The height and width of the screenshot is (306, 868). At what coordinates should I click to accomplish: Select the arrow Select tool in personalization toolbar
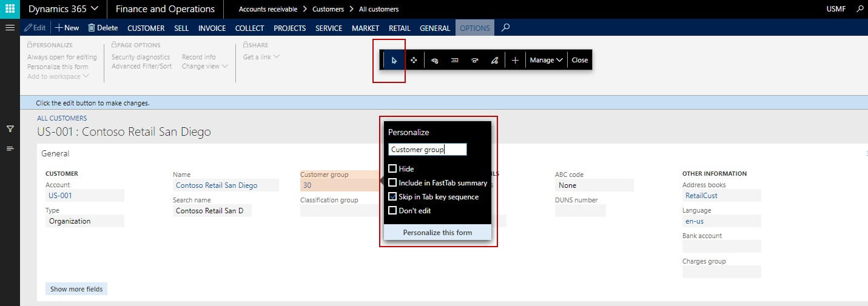(x=394, y=60)
